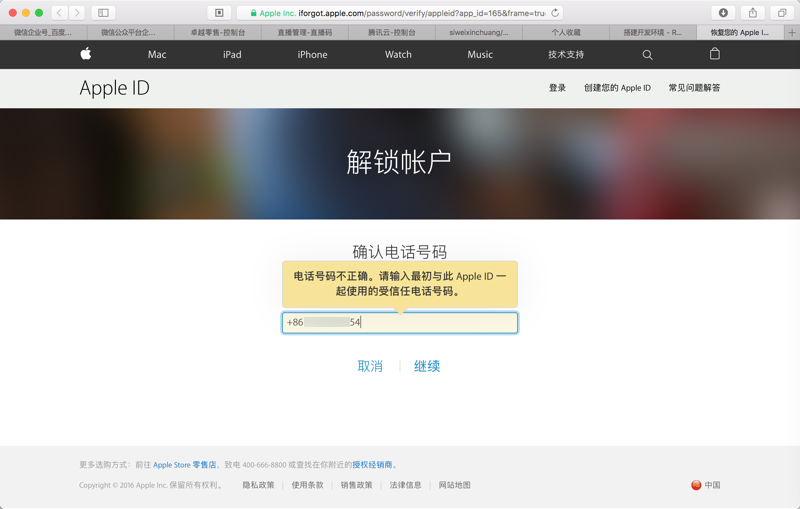Screen dimensions: 800x509
Task: Click the Safari share icon
Action: coord(753,13)
